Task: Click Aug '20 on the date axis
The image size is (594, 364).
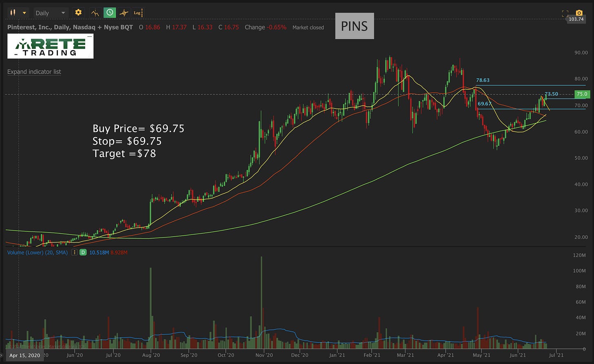Action: [x=151, y=355]
